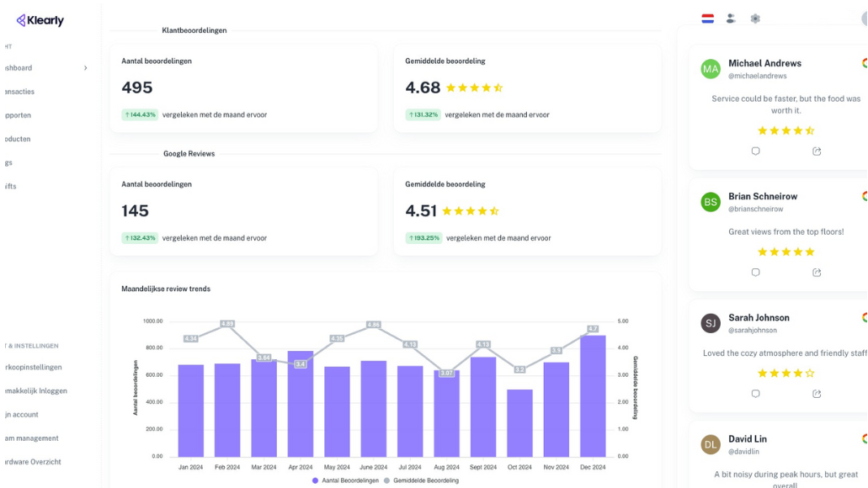Click comment icon on Michael Andrews review

[x=755, y=151]
